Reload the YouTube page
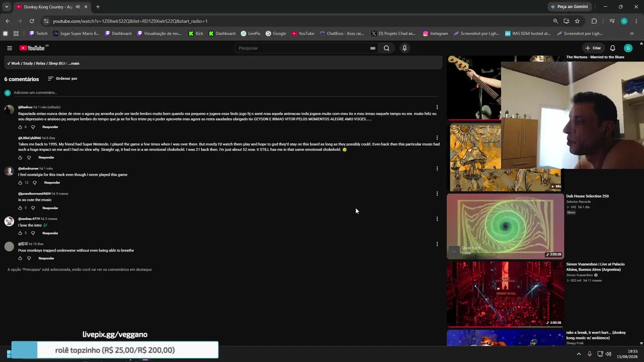 (32, 21)
